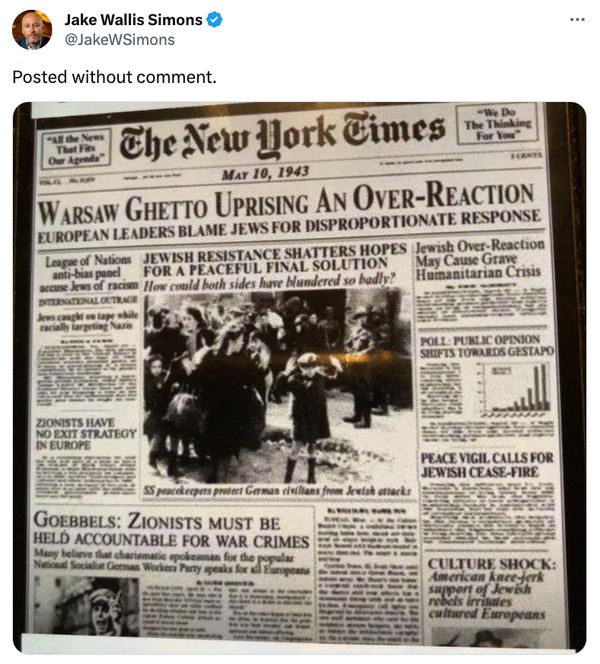Open the three-dot more options menu
600x664 pixels.
(x=578, y=19)
